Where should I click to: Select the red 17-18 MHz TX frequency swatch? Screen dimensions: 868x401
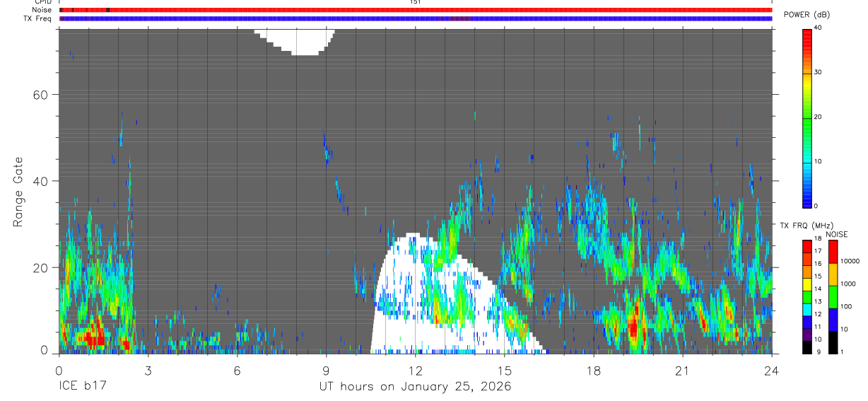click(807, 247)
